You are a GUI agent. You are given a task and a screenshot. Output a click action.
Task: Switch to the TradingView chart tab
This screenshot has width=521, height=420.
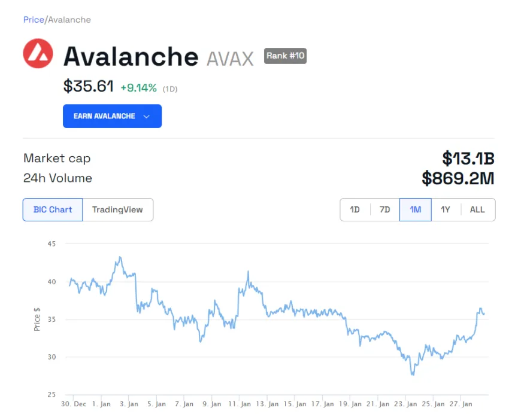point(118,209)
